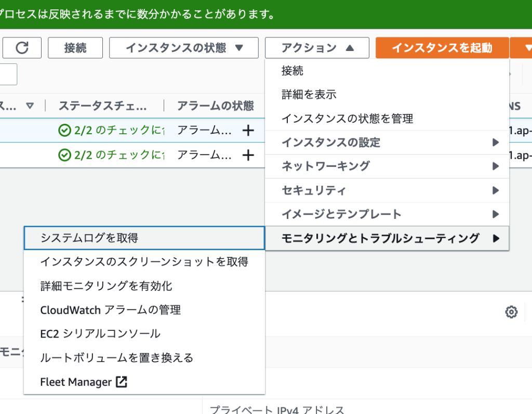This screenshot has height=414, width=532.
Task: Add a CloudWatch alarm via first row's plus icon
Action: pos(248,130)
